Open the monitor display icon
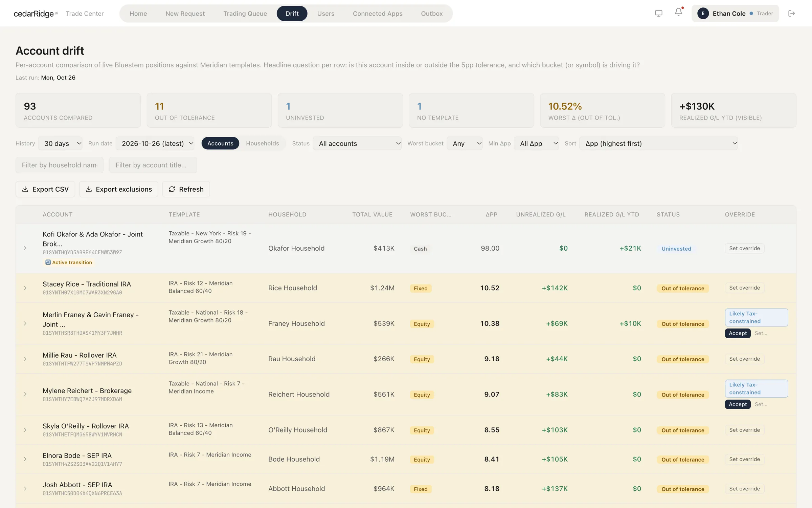 (x=658, y=14)
